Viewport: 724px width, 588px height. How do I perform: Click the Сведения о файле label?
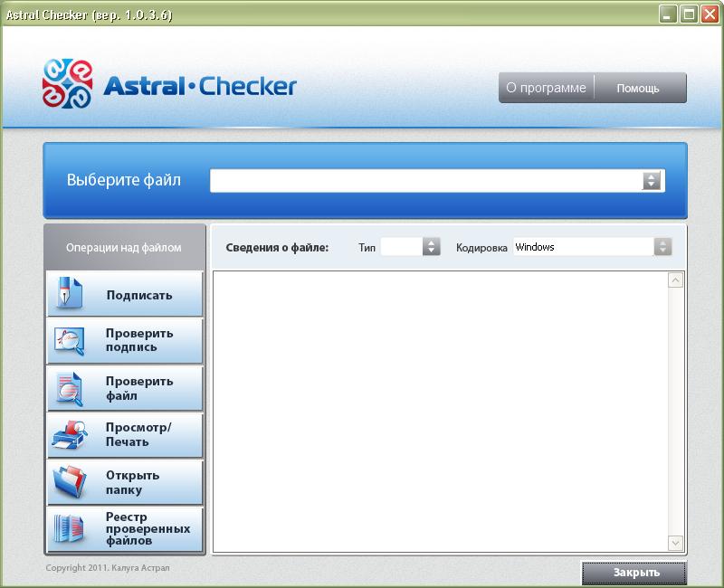[x=277, y=248]
